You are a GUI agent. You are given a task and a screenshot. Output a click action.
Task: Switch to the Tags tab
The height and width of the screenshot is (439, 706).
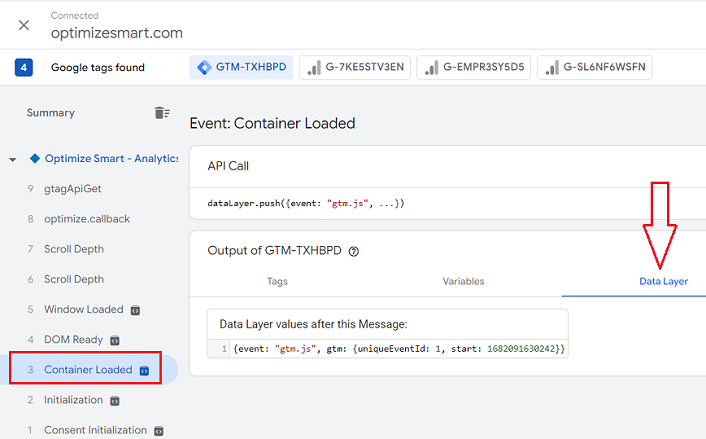coord(277,281)
